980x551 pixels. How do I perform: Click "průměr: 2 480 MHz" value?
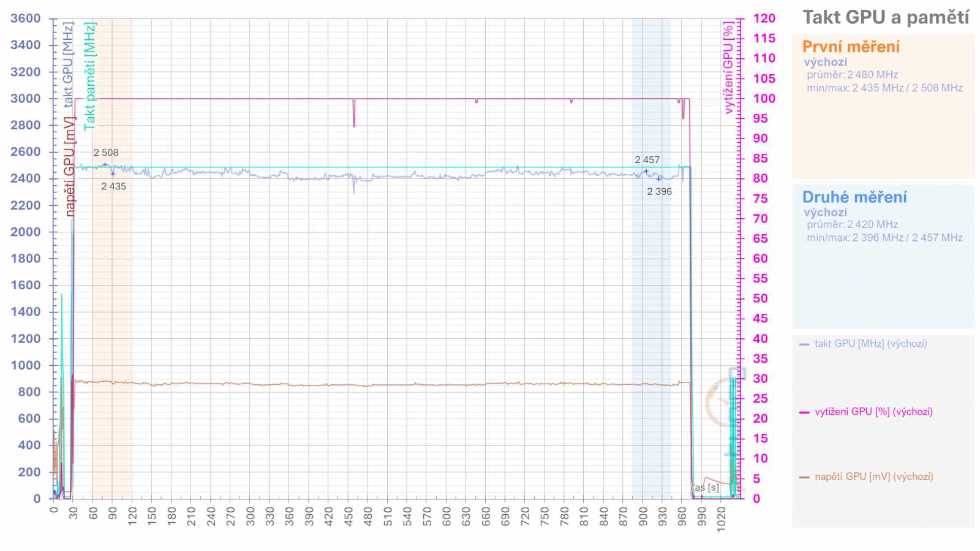coord(852,75)
